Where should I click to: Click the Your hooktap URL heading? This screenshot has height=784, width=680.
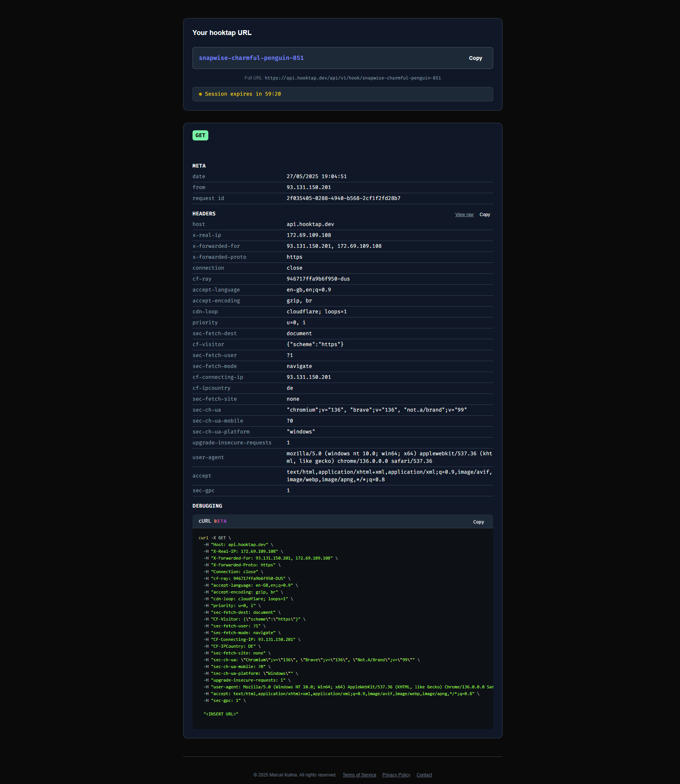click(222, 33)
